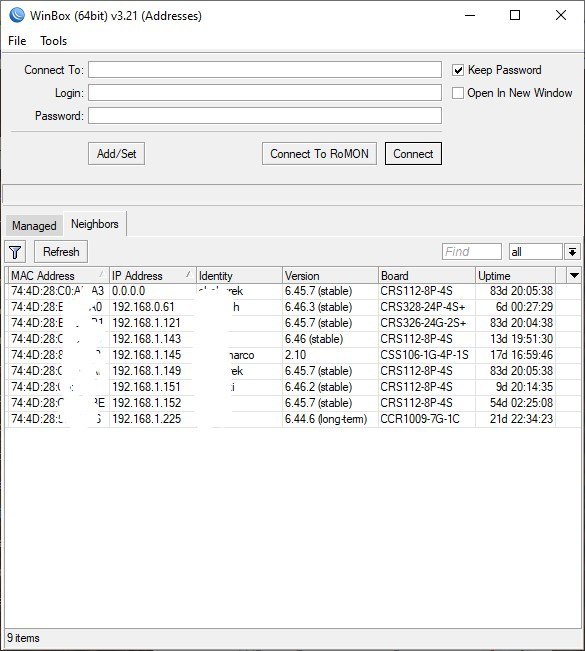Click the WinBox logo in the title bar
Viewport: 585px width, 651px height.
(17, 15)
